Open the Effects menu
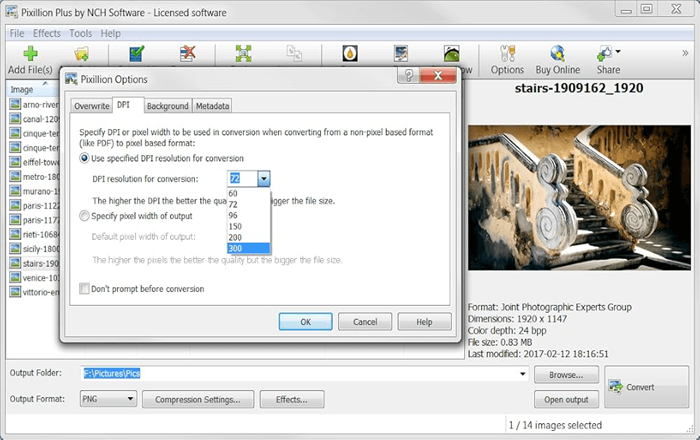The image size is (700, 440). [47, 33]
